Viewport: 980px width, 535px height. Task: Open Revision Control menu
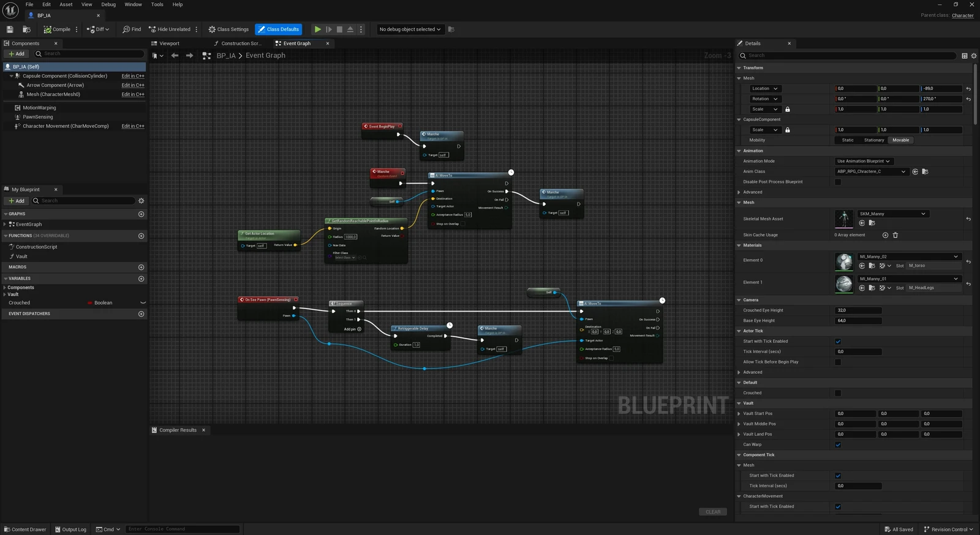click(949, 529)
